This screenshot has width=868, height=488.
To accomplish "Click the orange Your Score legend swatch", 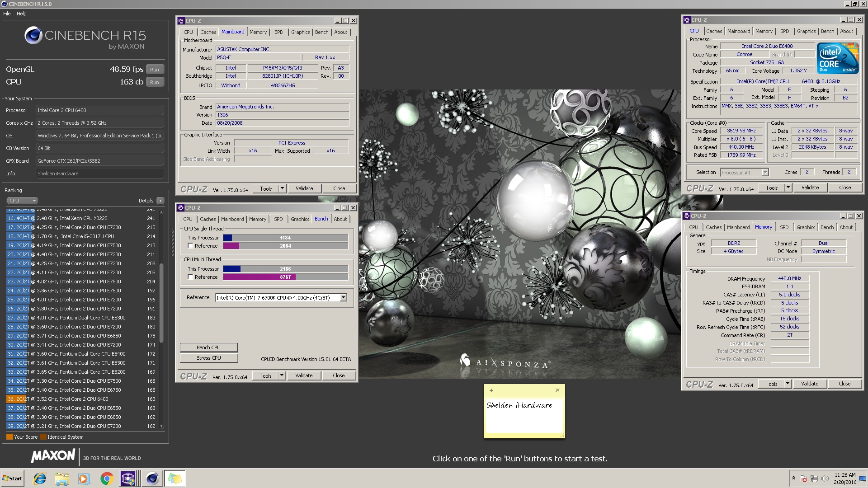I will [9, 437].
